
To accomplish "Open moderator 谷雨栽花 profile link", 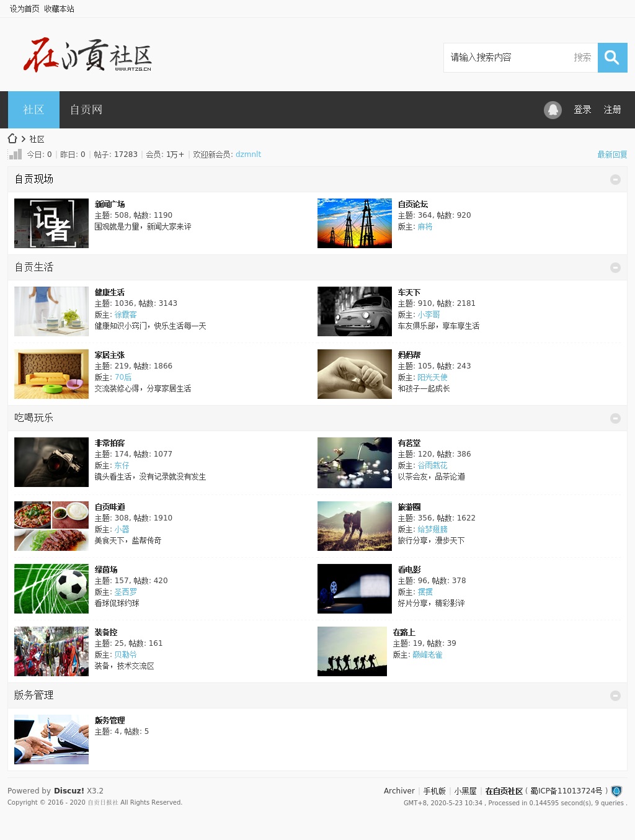I will [x=432, y=466].
